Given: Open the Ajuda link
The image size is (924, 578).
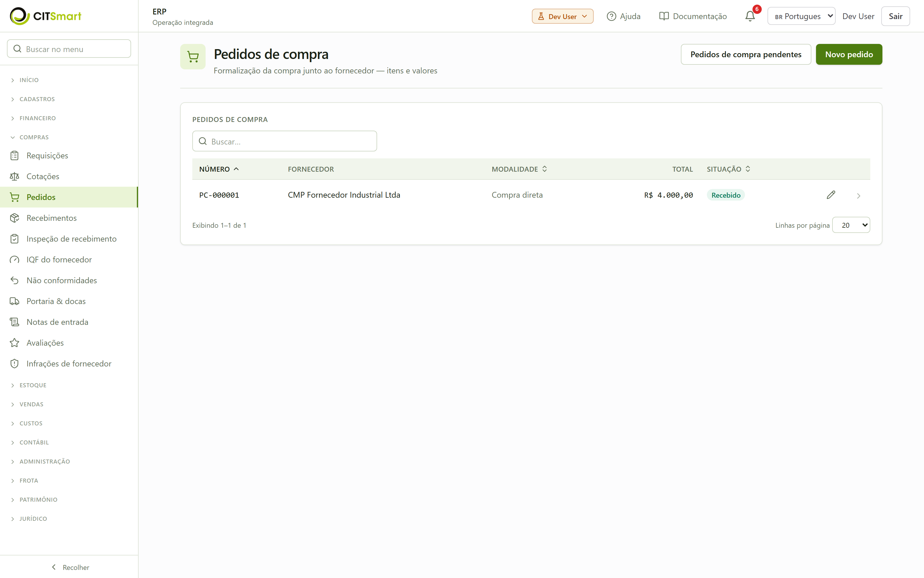Looking at the screenshot, I should click(x=623, y=16).
